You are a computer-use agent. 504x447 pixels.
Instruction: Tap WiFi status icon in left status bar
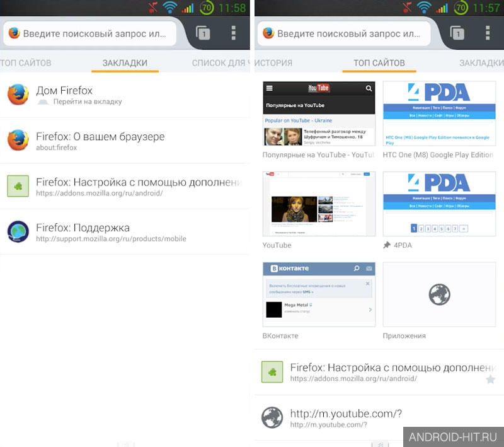(x=169, y=8)
